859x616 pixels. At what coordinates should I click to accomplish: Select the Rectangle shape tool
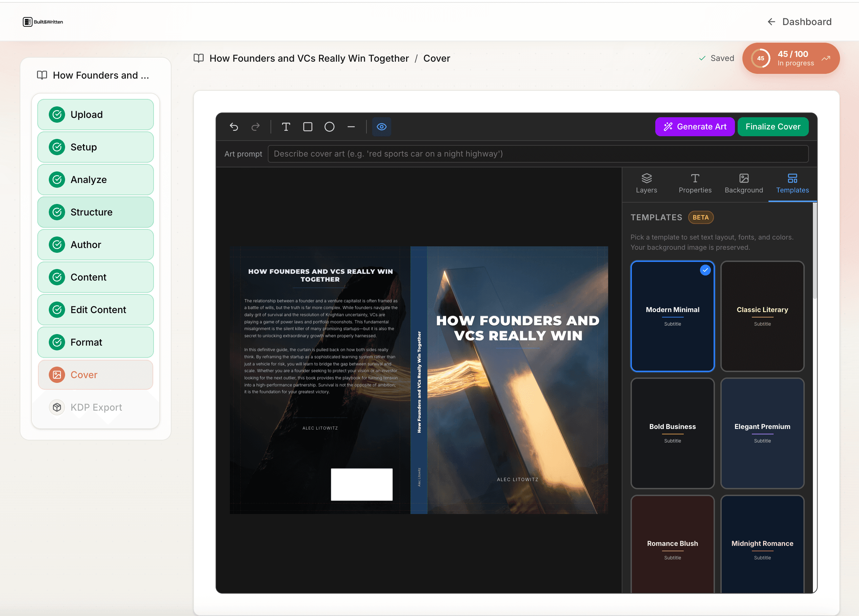click(x=307, y=127)
